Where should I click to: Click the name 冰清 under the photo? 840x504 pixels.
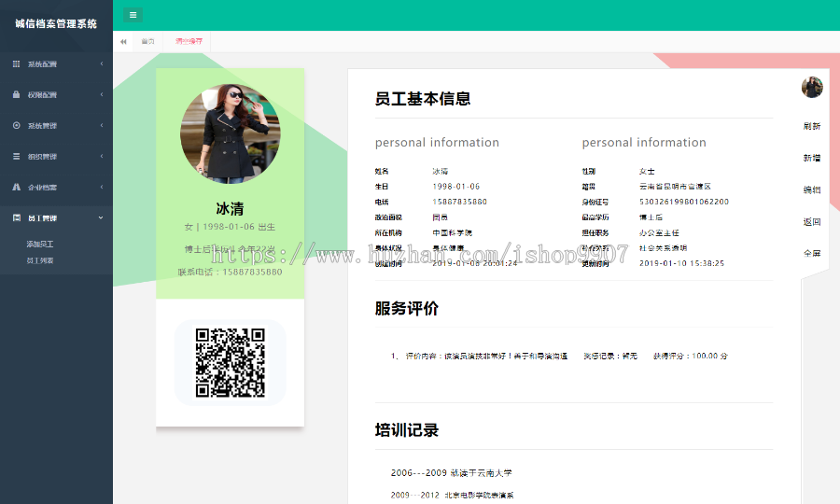230,208
